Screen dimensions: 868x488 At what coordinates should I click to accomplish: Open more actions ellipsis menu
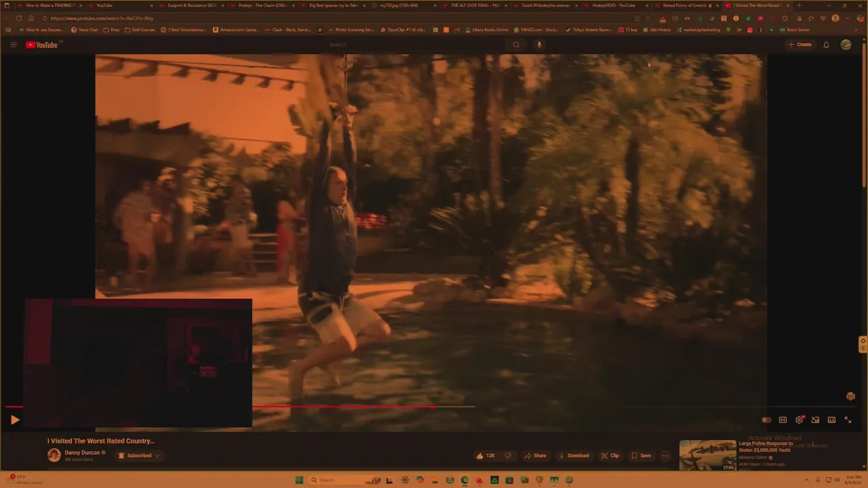tap(665, 455)
